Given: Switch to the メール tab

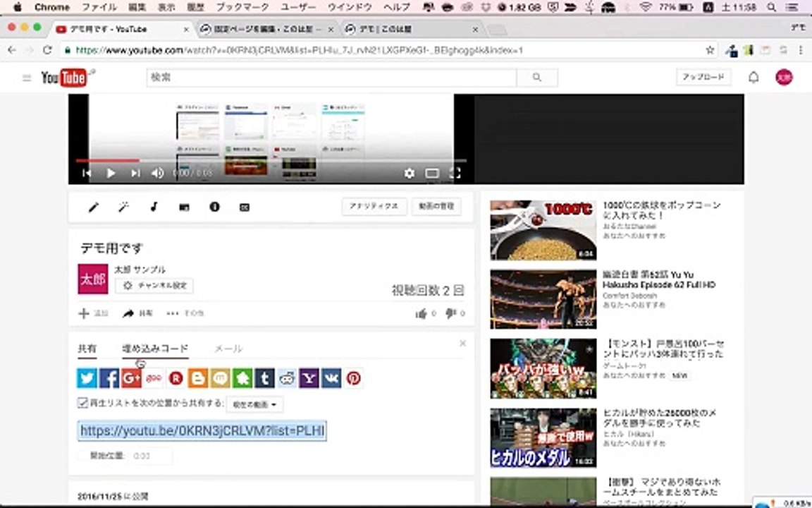Looking at the screenshot, I should pos(228,349).
